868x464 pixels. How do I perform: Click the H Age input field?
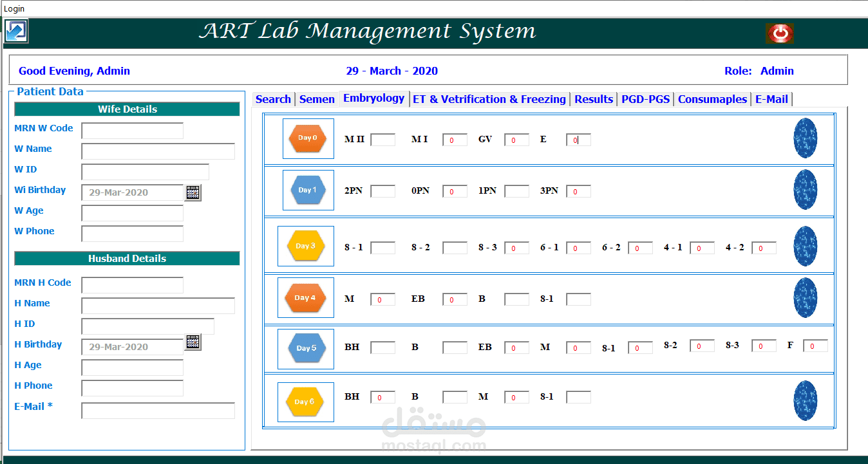pos(133,367)
